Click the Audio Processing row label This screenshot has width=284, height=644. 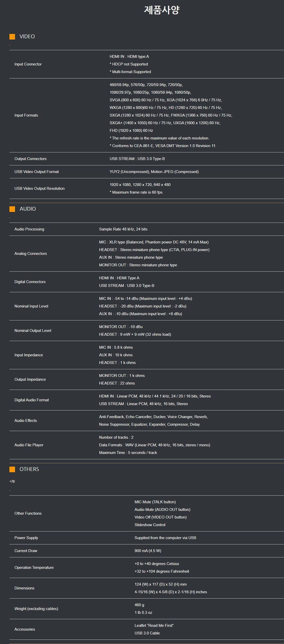pyautogui.click(x=29, y=229)
